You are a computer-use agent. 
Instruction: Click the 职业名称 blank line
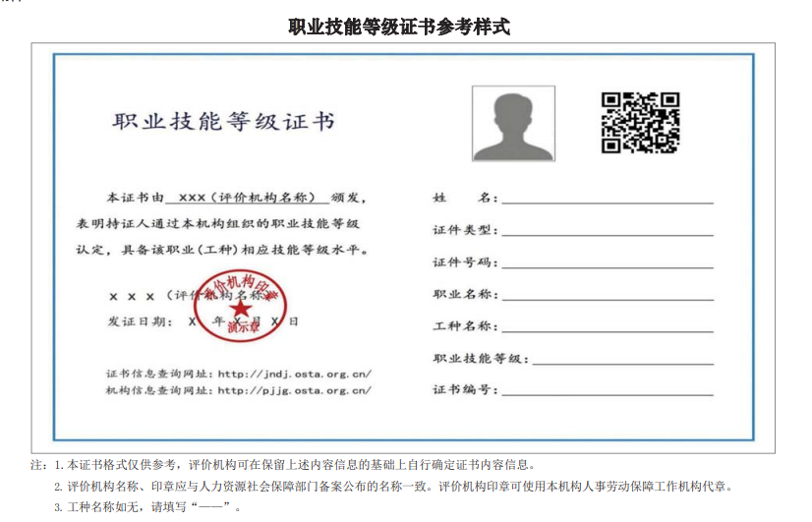[x=608, y=299]
